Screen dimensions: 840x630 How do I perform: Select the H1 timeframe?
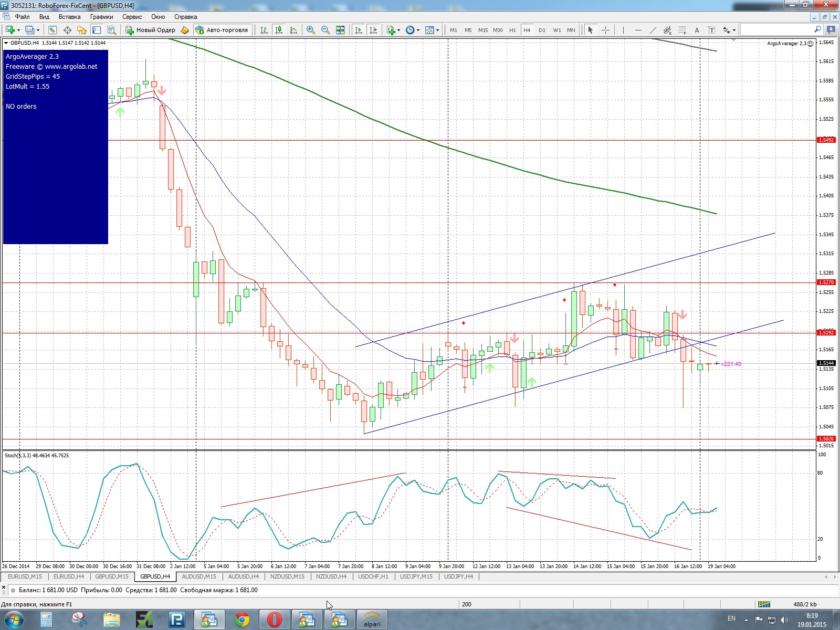tap(512, 30)
